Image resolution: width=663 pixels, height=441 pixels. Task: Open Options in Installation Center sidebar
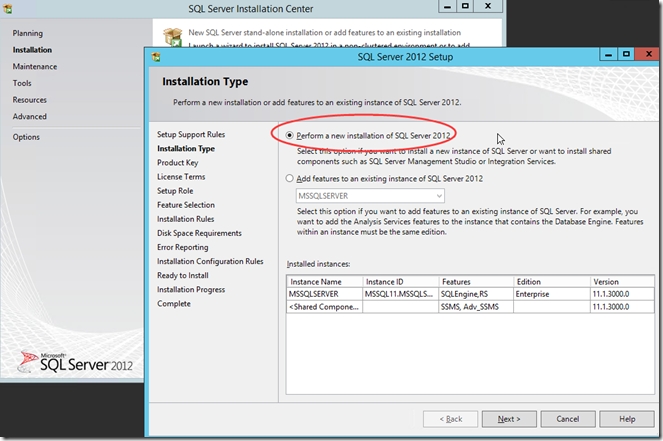pos(26,137)
